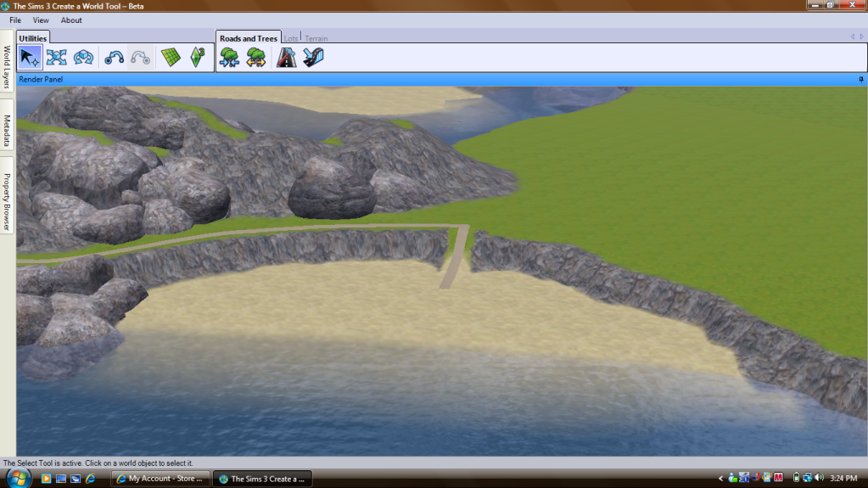868x488 pixels.
Task: Choose the Rotate object tool icon
Action: coord(83,58)
